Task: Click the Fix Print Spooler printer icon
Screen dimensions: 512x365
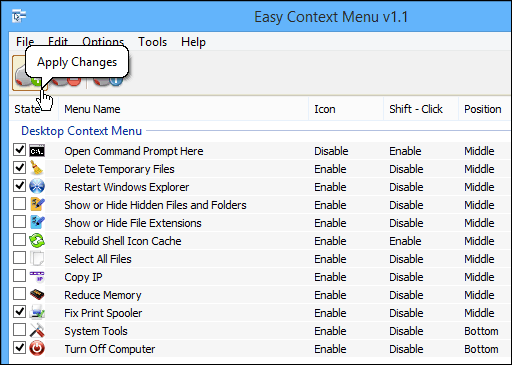Action: coord(37,312)
